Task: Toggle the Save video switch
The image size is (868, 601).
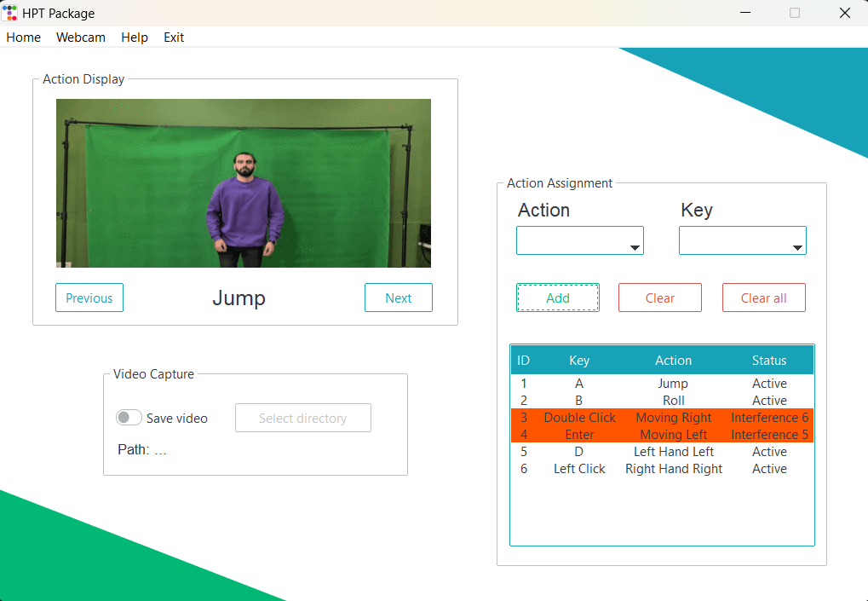Action: (129, 418)
